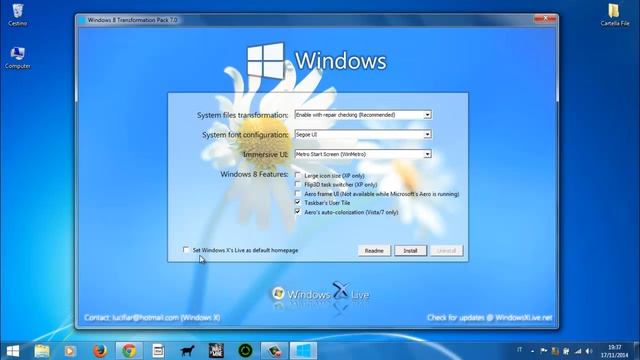Click the taskbar clock showing 19:37
Screen dimensions: 640x360
click(614, 351)
